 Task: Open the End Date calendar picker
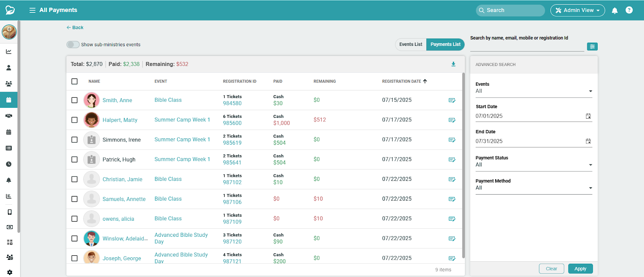[588, 141]
